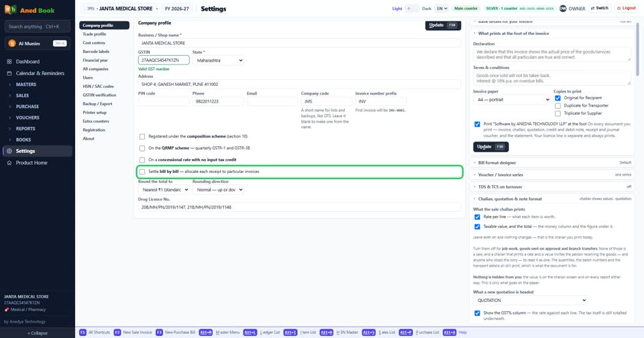Open the Rounding direction dropdown
Image resolution: width=644 pixels, height=338 pixels.
[x=218, y=190]
